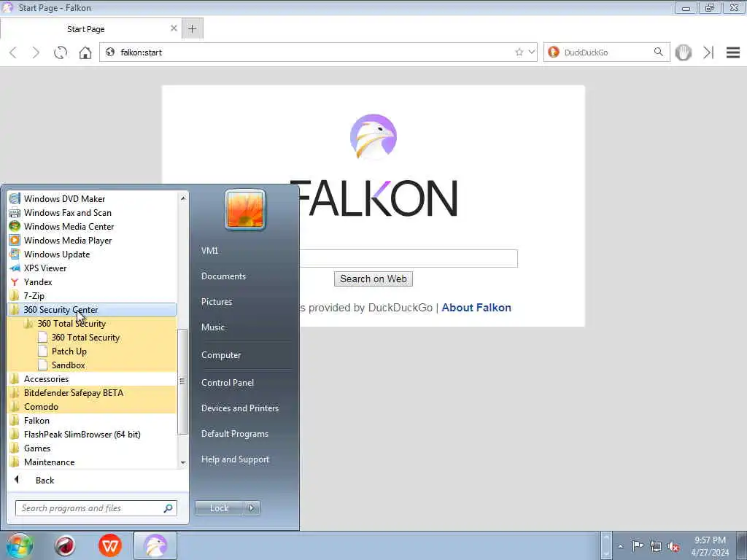Image resolution: width=747 pixels, height=560 pixels.
Task: Expand the 7-Zip folder
Action: pyautogui.click(x=92, y=296)
